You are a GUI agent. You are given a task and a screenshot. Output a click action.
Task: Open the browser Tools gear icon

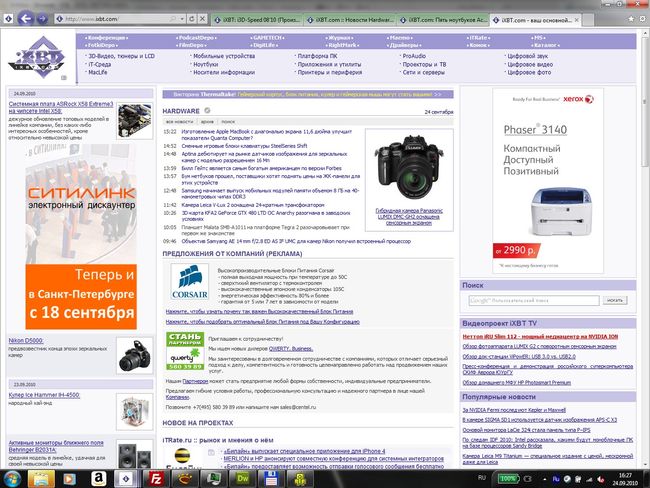pyautogui.click(x=643, y=19)
